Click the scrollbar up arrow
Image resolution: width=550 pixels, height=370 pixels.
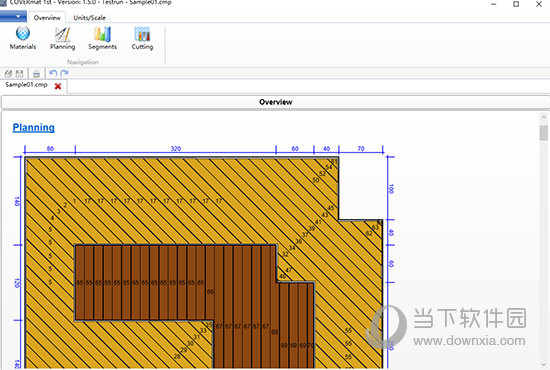click(x=544, y=117)
